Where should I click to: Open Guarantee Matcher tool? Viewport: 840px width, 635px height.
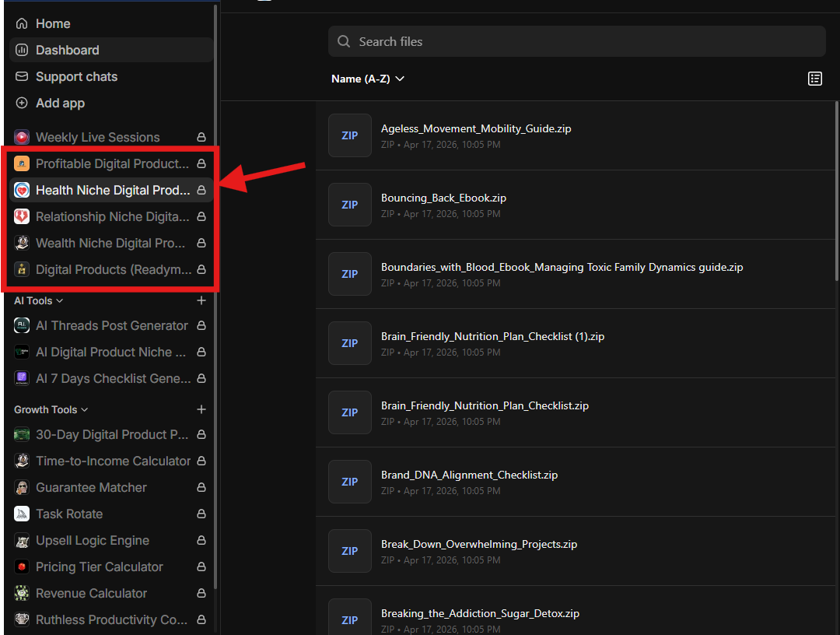(x=111, y=488)
